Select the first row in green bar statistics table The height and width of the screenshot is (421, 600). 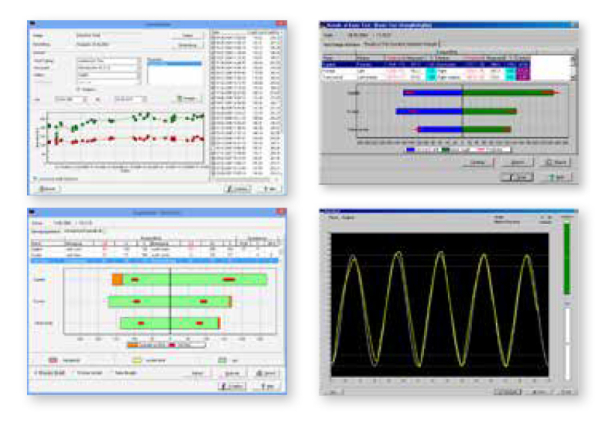tap(155, 249)
